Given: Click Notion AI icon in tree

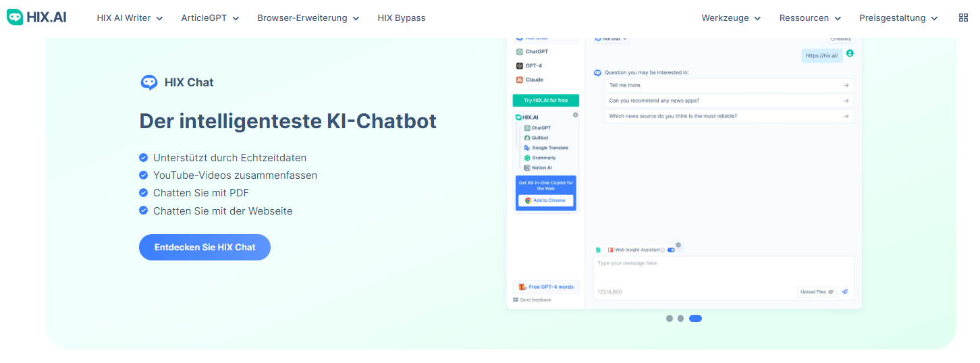Looking at the screenshot, I should tap(527, 168).
